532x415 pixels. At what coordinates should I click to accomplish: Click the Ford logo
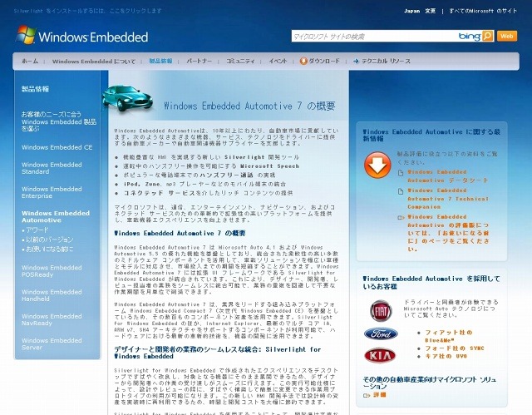click(x=381, y=333)
